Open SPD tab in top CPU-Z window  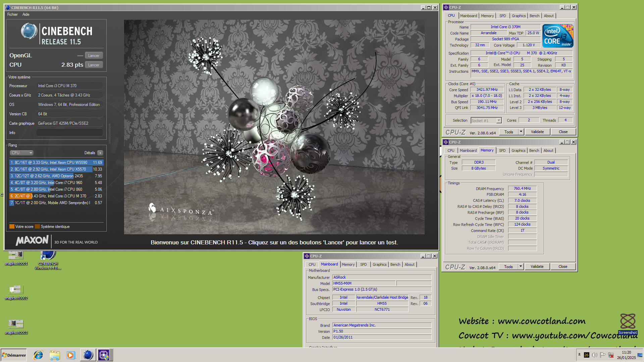[x=502, y=16]
